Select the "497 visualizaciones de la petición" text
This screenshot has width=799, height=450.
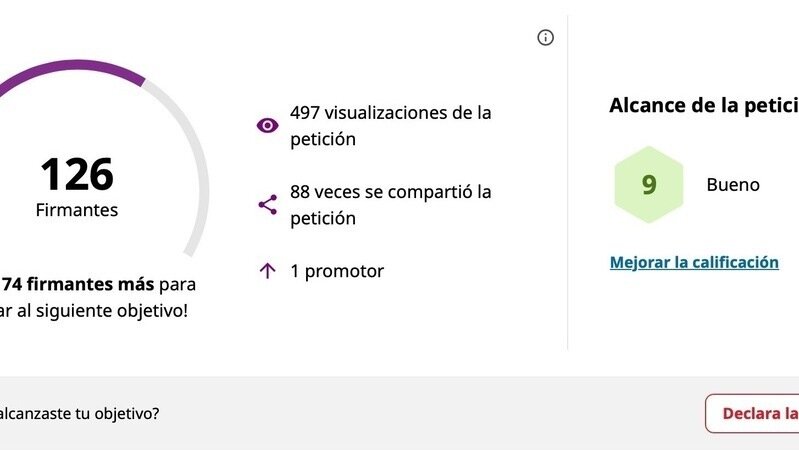[x=390, y=126]
